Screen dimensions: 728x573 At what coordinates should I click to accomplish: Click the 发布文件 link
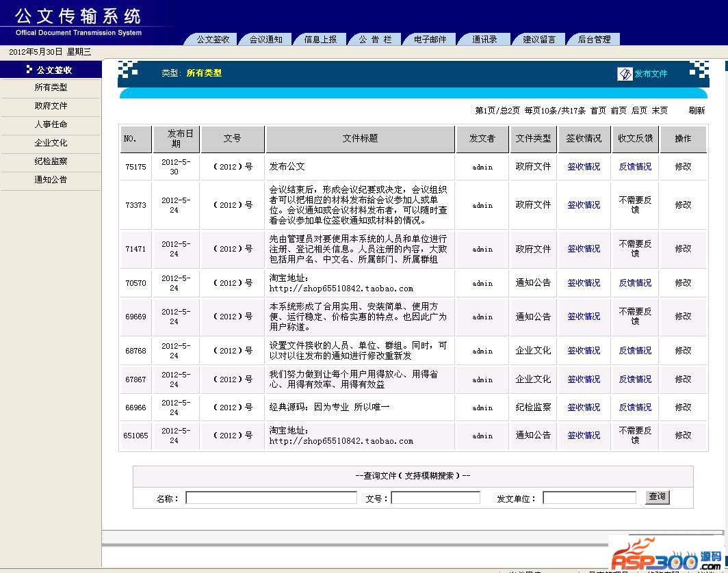(x=650, y=74)
